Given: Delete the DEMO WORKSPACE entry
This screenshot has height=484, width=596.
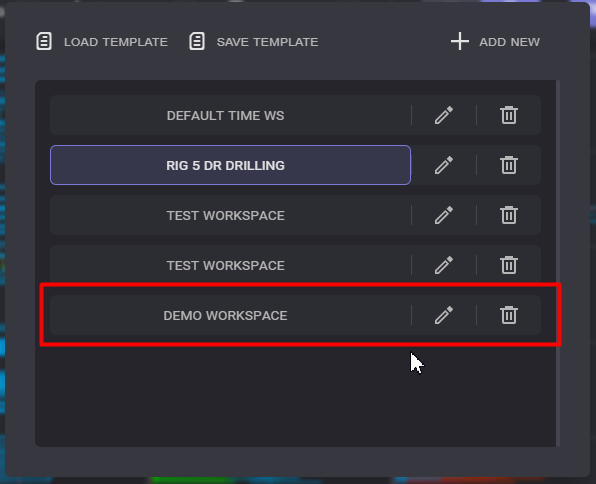Looking at the screenshot, I should tap(509, 315).
